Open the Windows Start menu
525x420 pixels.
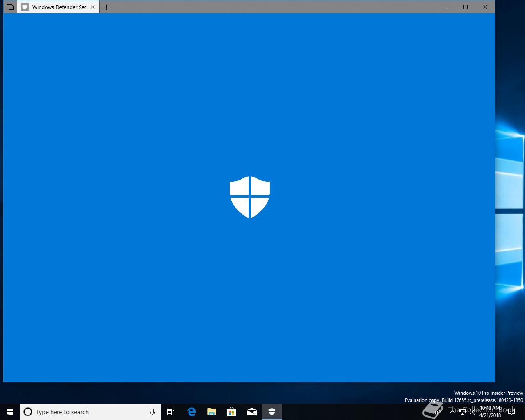[x=10, y=412]
